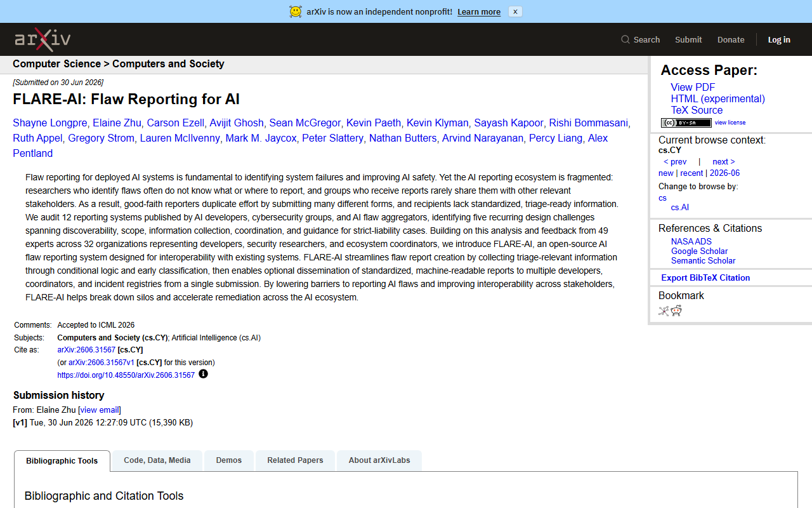This screenshot has height=508, width=812.
Task: Click view email link
Action: coord(100,410)
